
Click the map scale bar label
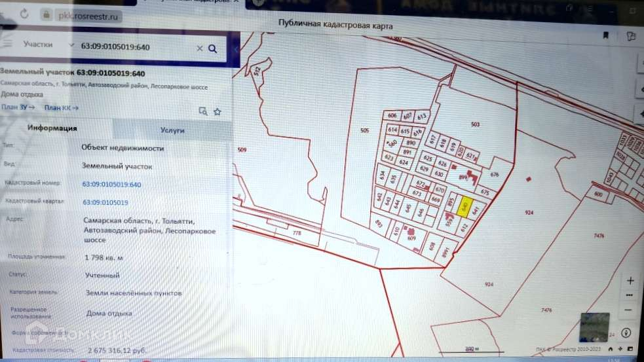pyautogui.click(x=472, y=349)
